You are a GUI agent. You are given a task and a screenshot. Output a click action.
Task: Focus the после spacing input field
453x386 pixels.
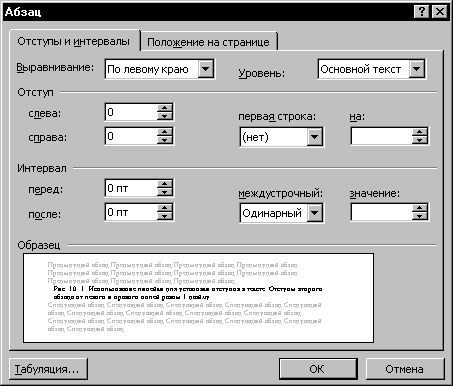click(x=131, y=212)
